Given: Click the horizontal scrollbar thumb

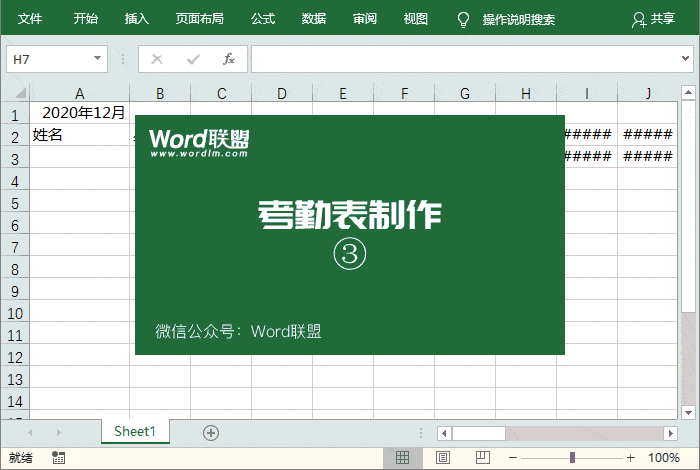Looking at the screenshot, I should point(479,433).
